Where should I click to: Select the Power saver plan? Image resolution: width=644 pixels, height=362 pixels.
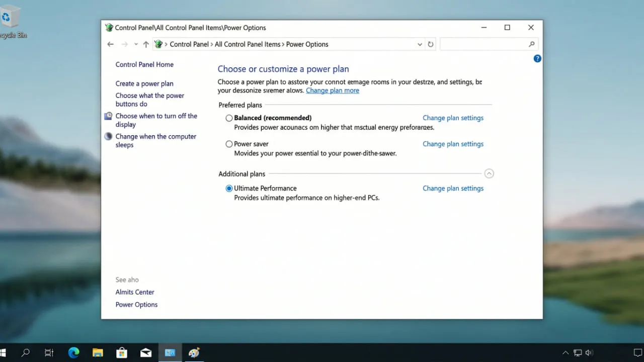click(229, 144)
